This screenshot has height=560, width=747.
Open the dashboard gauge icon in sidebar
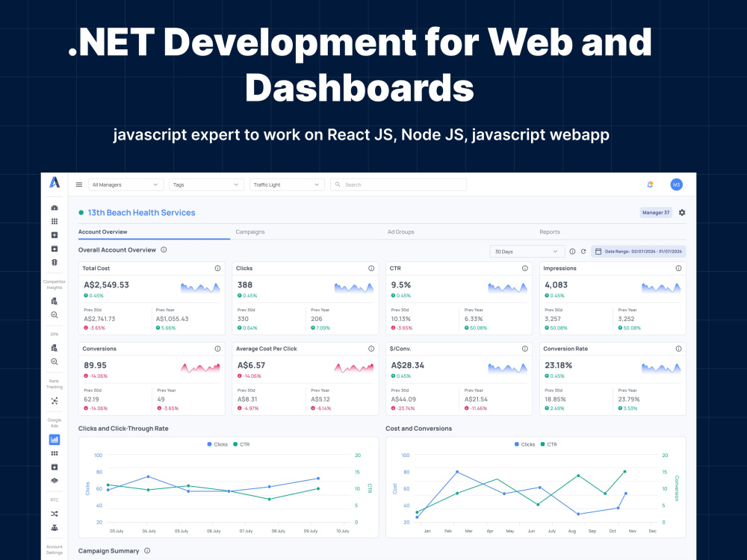coord(55,208)
